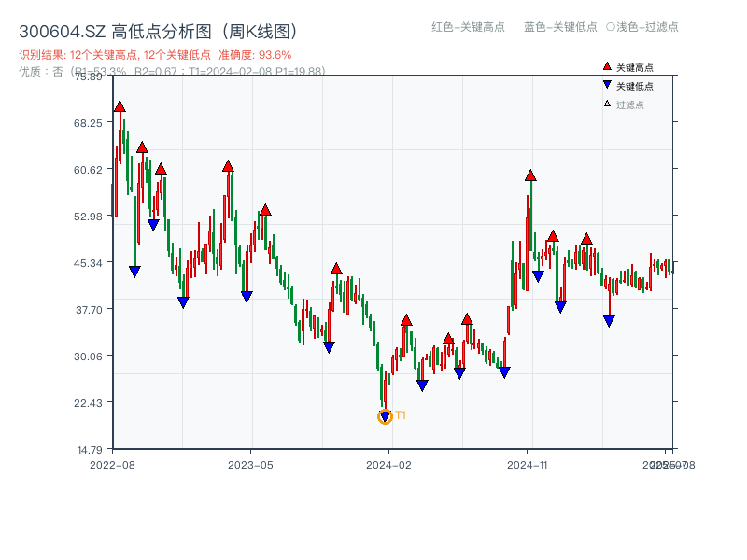The width and height of the screenshot is (747, 560).
Task: Click the 2024-02 x-axis label
Action: 388,465
